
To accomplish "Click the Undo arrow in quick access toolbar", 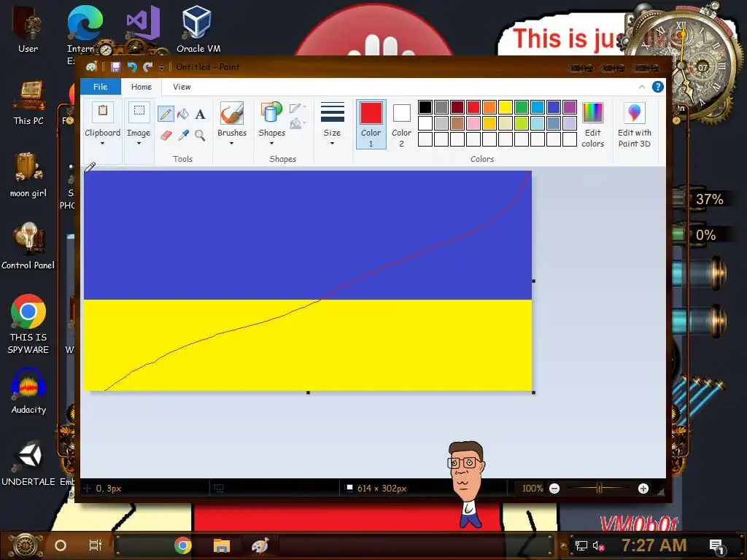I will pos(132,67).
